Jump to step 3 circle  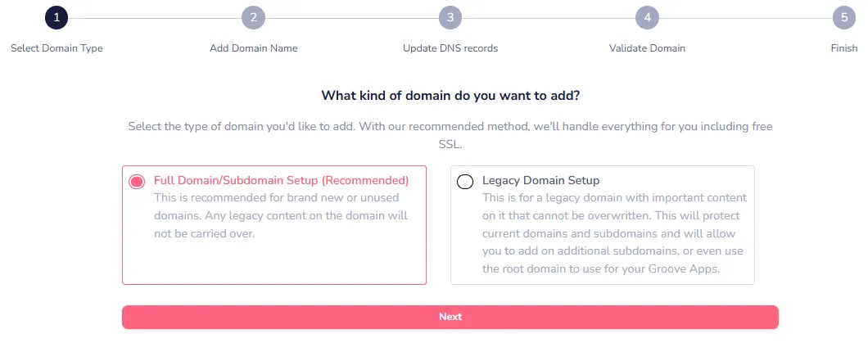pos(450,18)
